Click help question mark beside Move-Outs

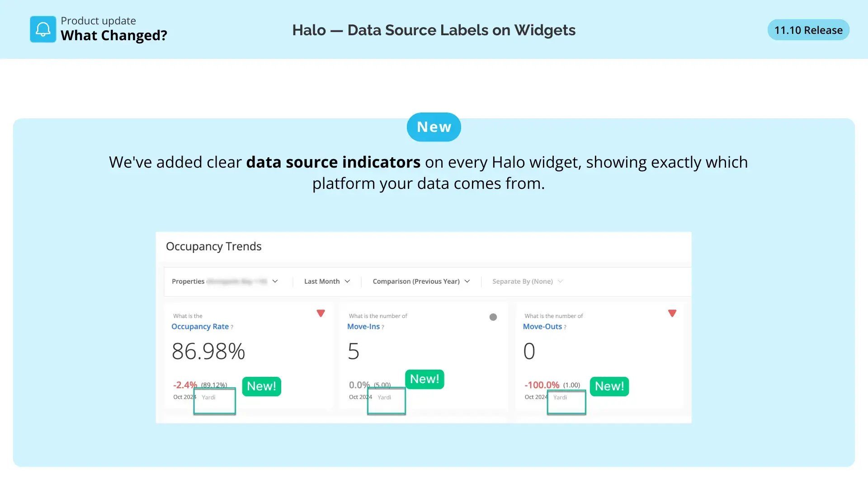point(565,327)
